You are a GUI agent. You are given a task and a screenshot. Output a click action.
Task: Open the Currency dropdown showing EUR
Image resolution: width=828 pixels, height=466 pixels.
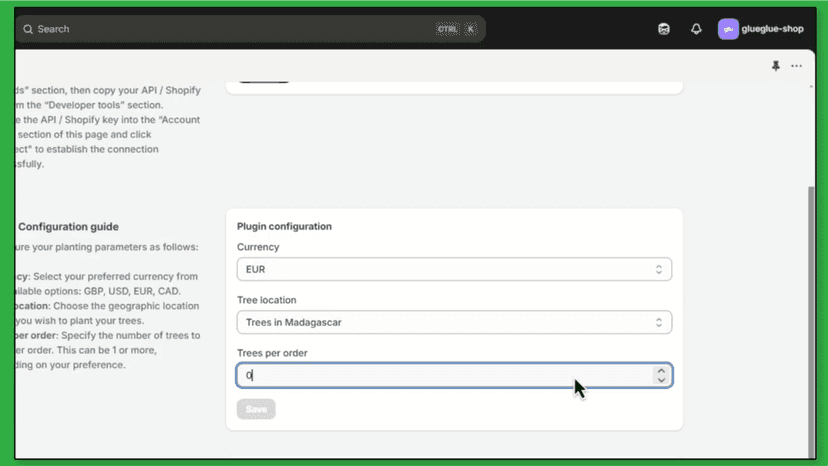454,269
